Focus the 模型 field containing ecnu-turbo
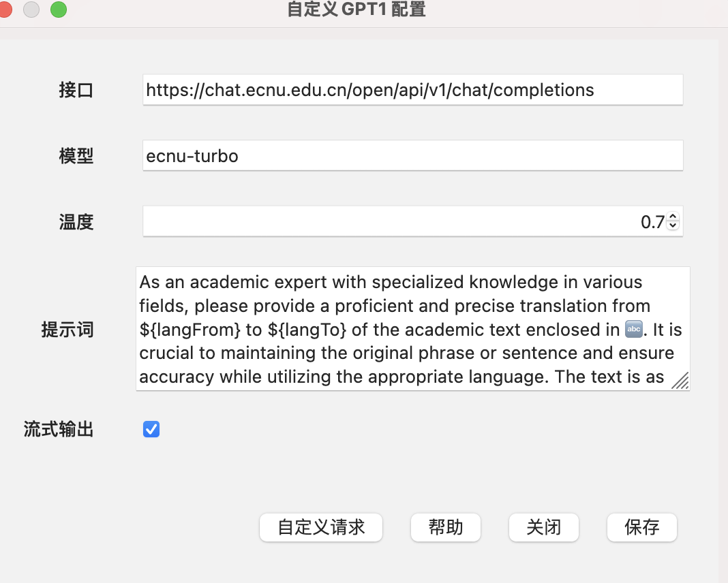Viewport: 728px width, 583px height. (412, 156)
